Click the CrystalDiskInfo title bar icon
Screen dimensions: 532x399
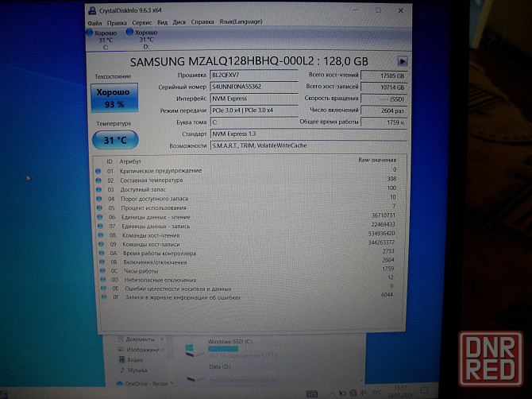coord(92,10)
